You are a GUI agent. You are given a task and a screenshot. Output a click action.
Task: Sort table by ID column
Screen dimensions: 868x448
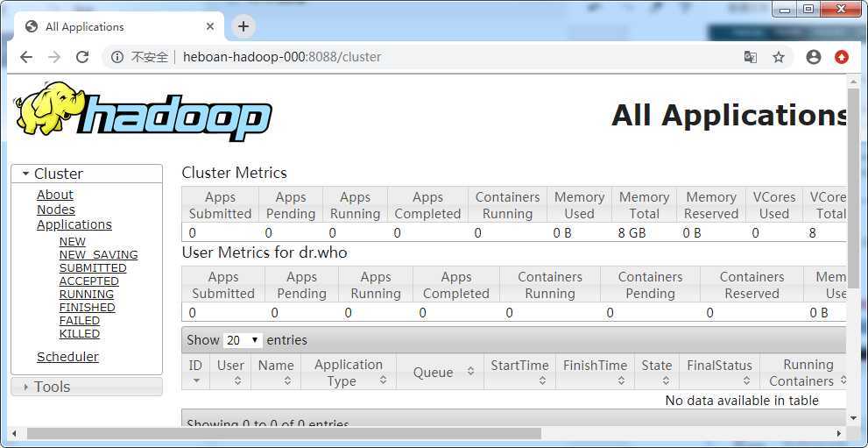(195, 372)
